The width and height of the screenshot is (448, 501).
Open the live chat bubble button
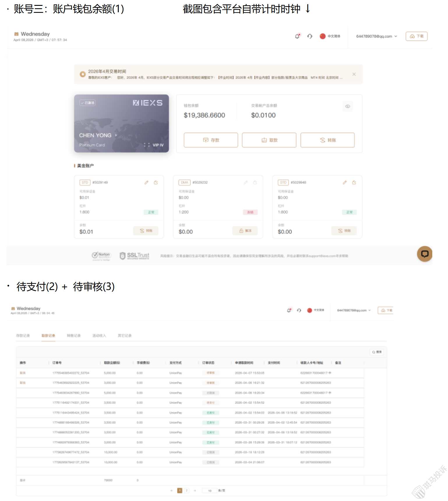425,254
